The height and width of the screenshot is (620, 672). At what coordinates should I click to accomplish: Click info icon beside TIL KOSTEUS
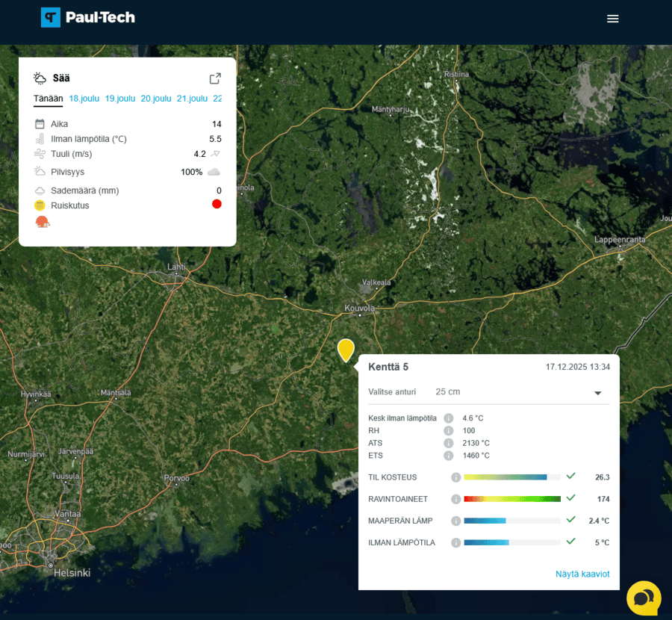(455, 477)
